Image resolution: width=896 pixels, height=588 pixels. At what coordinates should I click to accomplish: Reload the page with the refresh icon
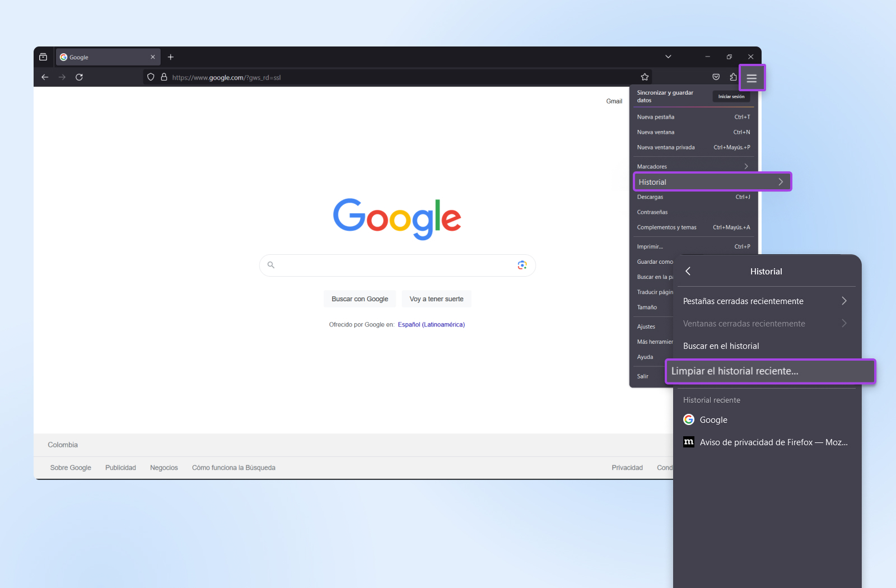(x=79, y=77)
